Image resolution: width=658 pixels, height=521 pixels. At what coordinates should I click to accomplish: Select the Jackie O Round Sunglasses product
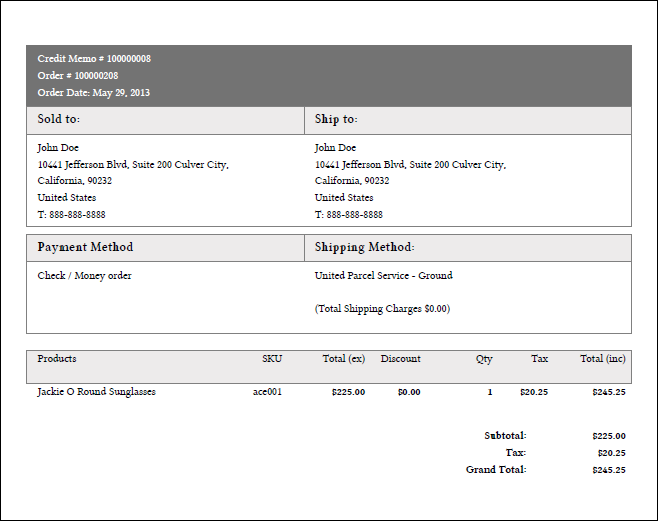[x=97, y=392]
